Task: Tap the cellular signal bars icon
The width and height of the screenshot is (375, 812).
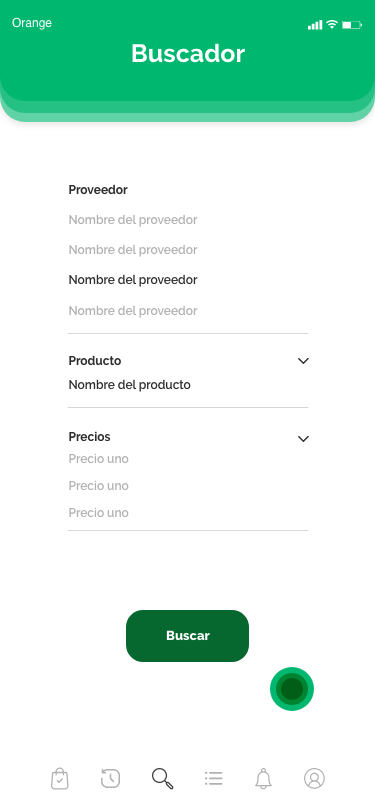Action: pyautogui.click(x=315, y=25)
